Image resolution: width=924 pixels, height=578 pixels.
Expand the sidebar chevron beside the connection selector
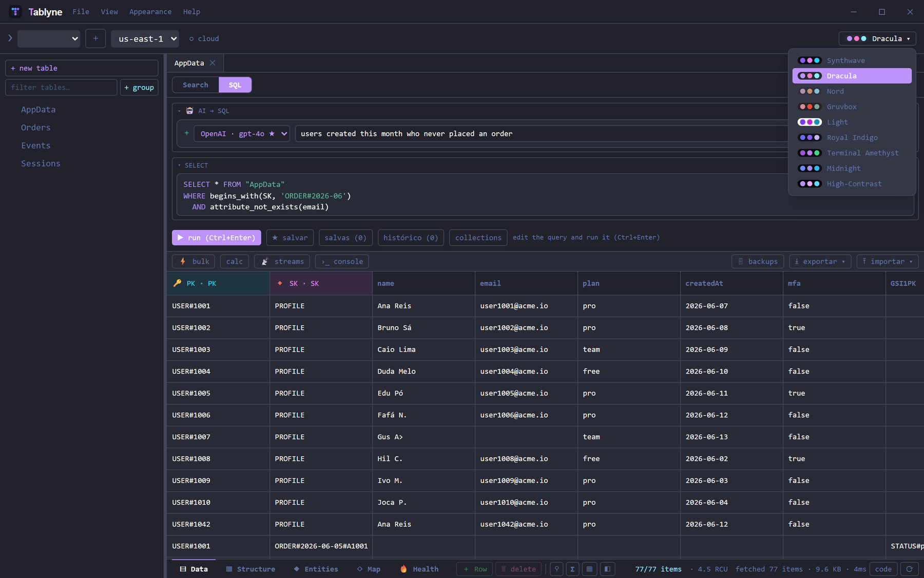pyautogui.click(x=10, y=38)
